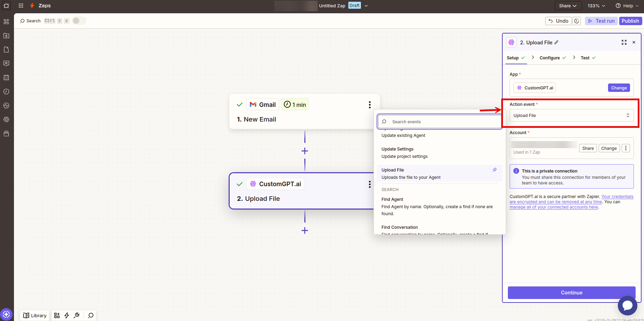The height and width of the screenshot is (321, 644).
Task: Click the wrench tools icon in the bottom toolbar
Action: click(76, 315)
